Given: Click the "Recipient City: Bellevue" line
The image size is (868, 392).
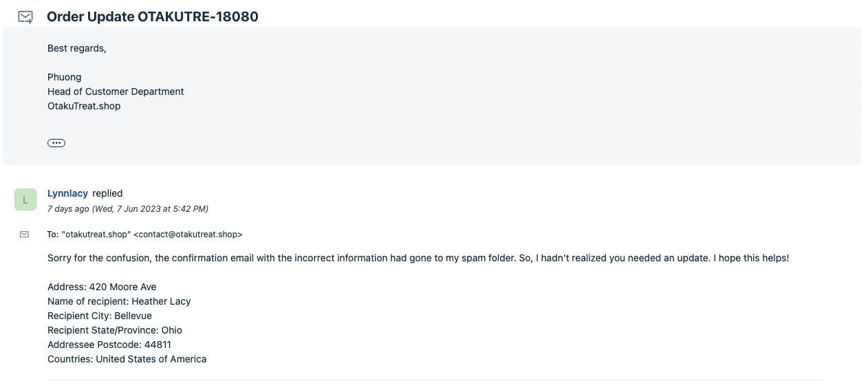Looking at the screenshot, I should (100, 316).
